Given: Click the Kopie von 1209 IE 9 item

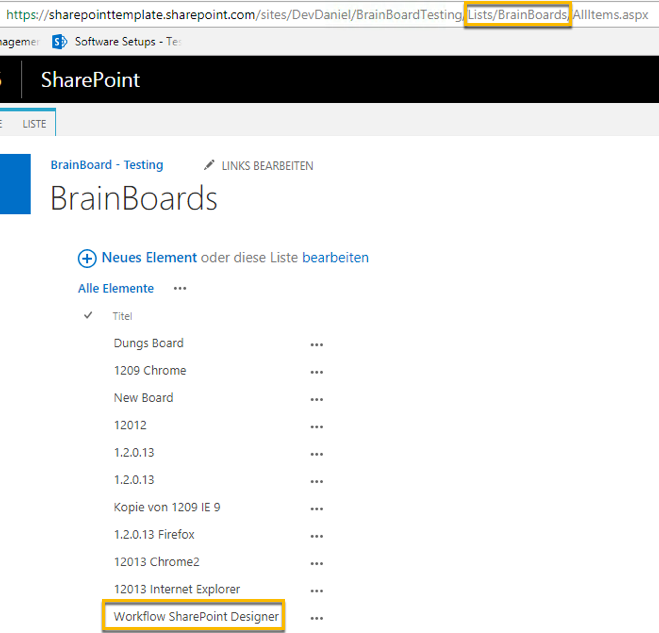Looking at the screenshot, I should (x=167, y=507).
